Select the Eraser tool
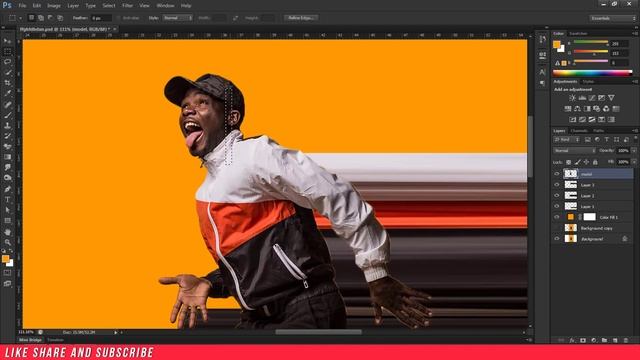This screenshot has width=640, height=360. 7,147
